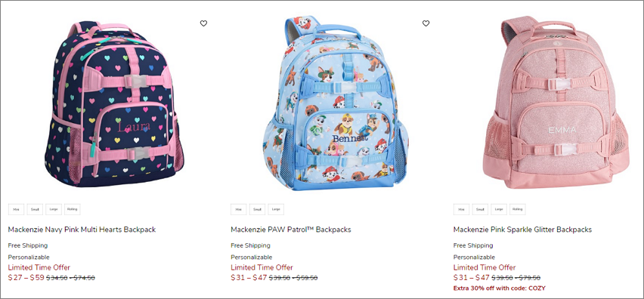The width and height of the screenshot is (644, 299).
Task: Pick Large size for Pink Sparkle Glitter backpack
Action: [499, 209]
